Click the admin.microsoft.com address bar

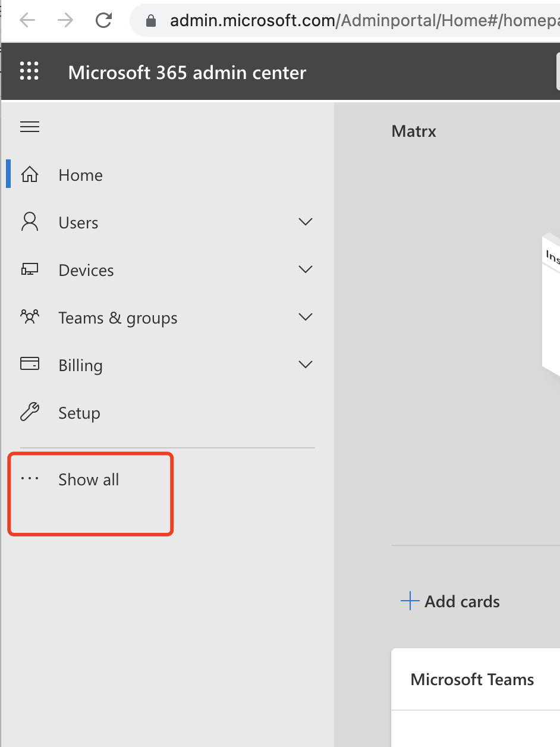pyautogui.click(x=357, y=21)
